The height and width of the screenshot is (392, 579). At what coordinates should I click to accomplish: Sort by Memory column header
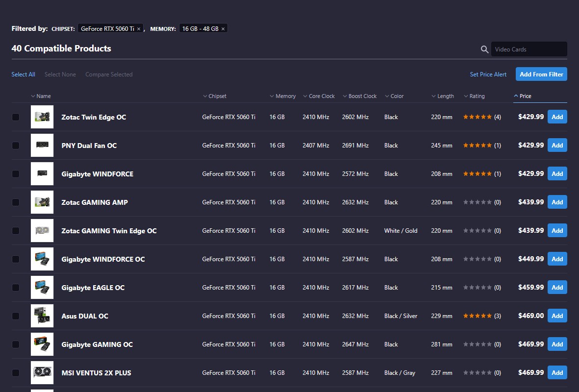pyautogui.click(x=283, y=96)
